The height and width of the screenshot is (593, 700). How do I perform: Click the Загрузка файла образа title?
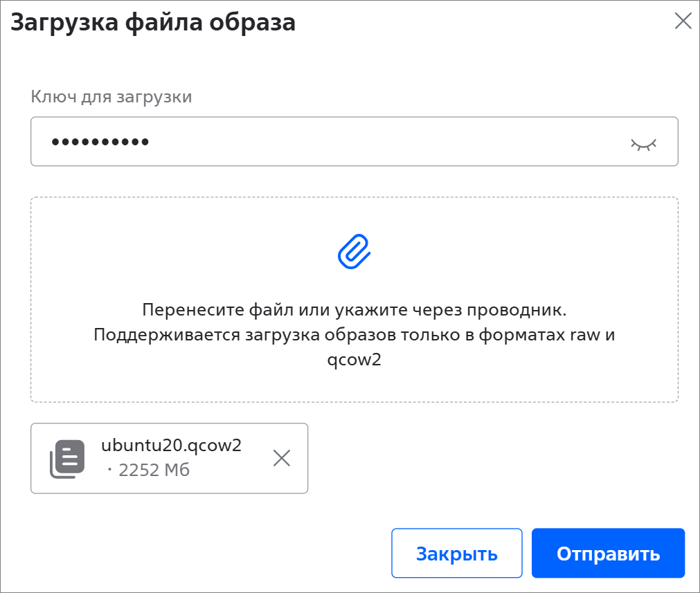153,22
